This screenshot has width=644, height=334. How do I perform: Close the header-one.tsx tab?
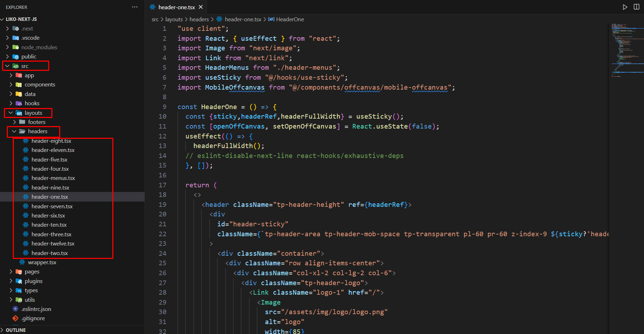point(201,7)
